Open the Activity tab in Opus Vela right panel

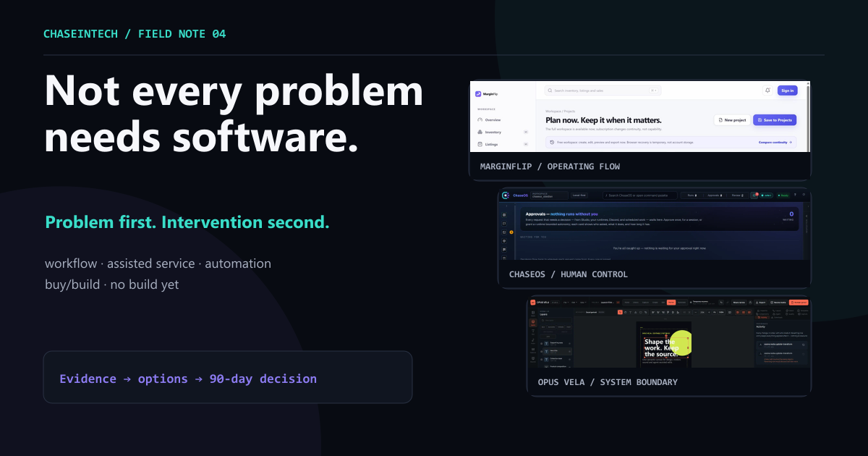point(762,318)
